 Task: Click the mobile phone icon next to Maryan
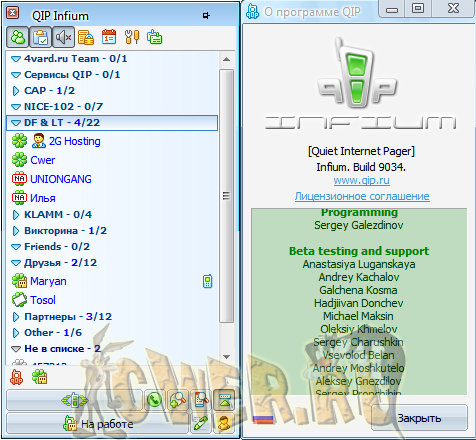pos(207,281)
